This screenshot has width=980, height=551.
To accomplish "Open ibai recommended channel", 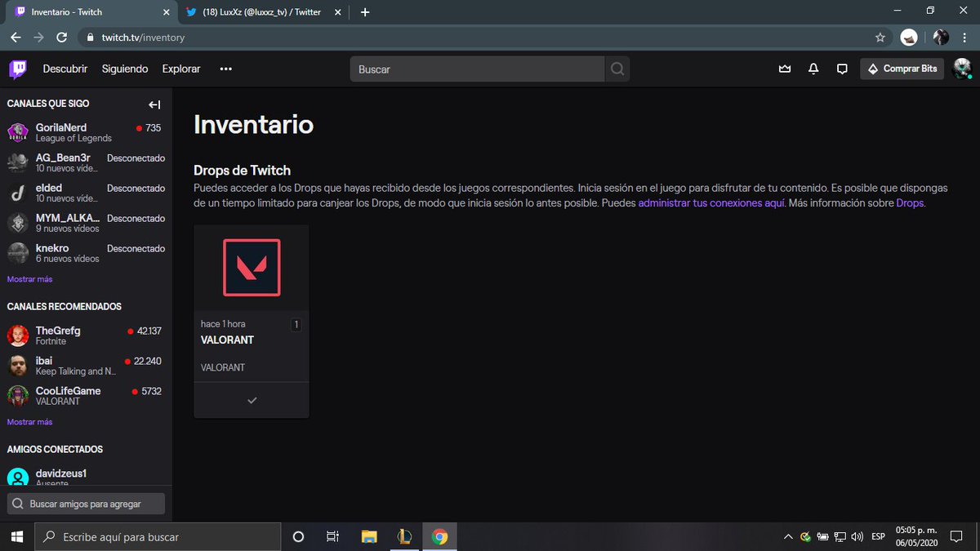I will (86, 366).
